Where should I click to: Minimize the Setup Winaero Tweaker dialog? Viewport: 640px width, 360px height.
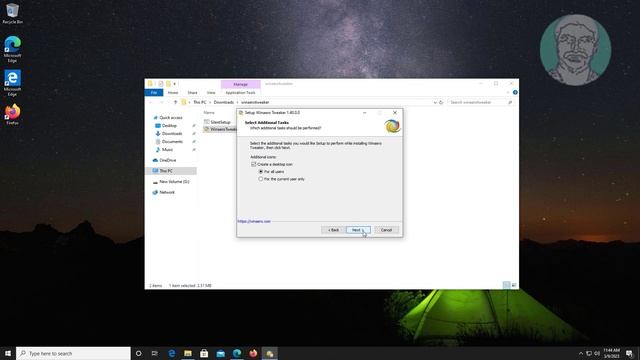coord(364,113)
